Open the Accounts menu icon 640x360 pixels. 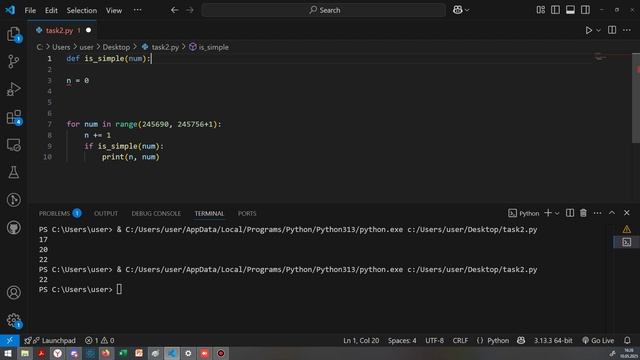point(13,292)
